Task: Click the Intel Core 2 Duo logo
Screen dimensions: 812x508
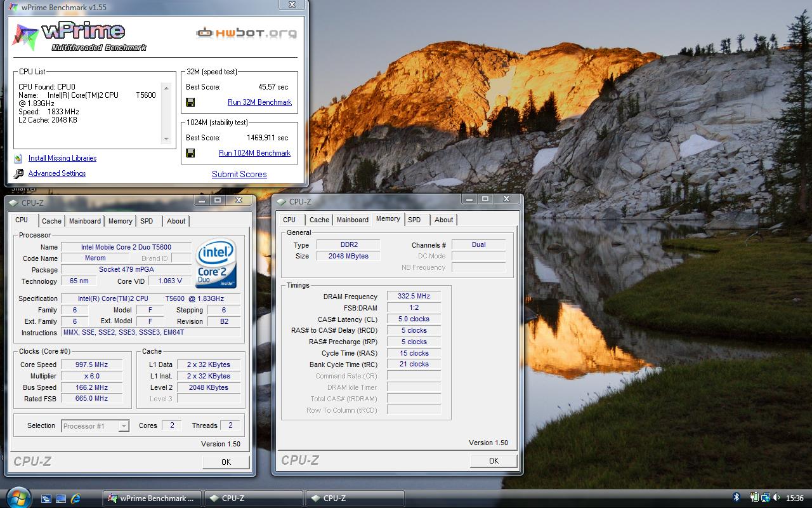Action: (216, 264)
